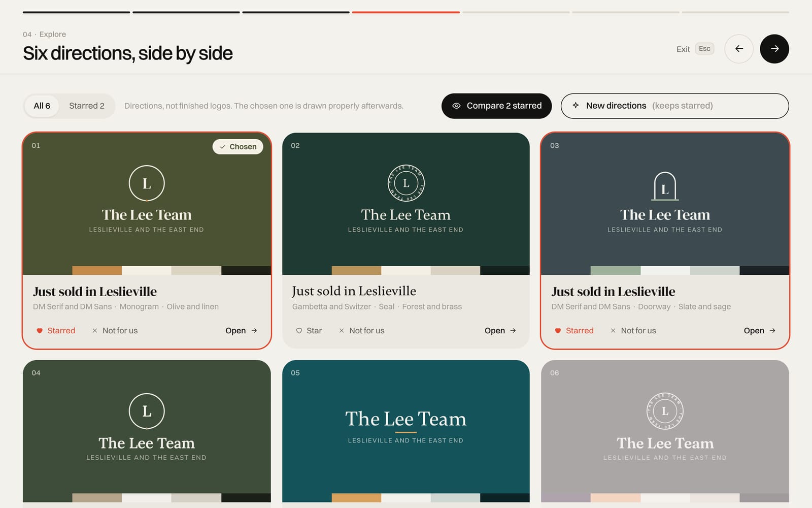Mark the Olive and linen direction as Not for us
Viewport: 812px width, 508px height.
(115, 331)
